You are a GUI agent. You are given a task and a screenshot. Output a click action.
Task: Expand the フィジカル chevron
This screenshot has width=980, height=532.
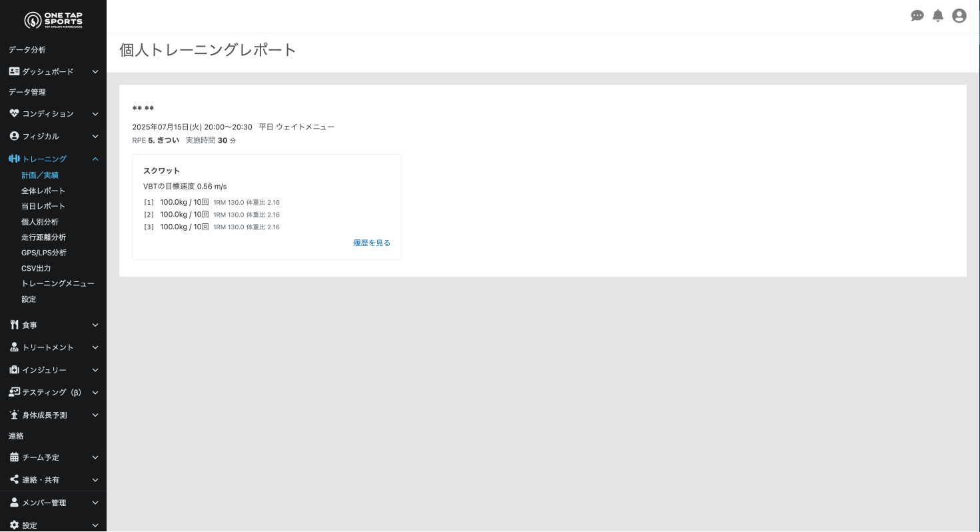click(x=95, y=136)
